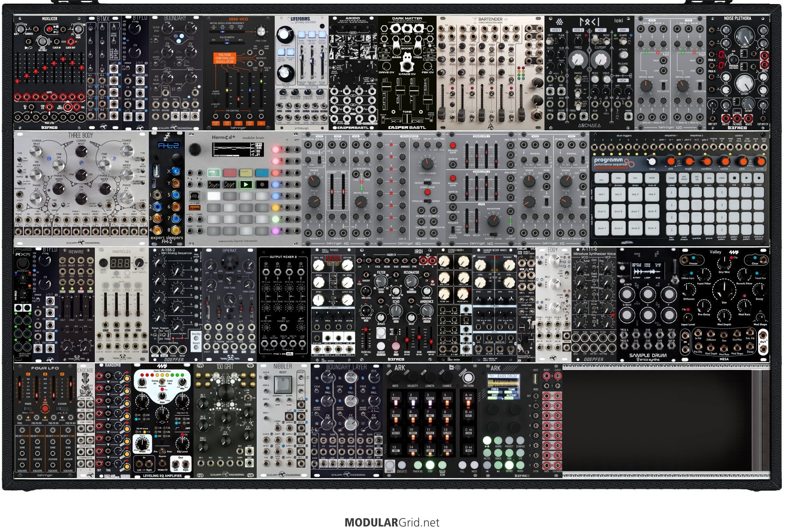This screenshot has width=785, height=532.
Task: Click the 'T01: BASS DRUM' screen text
Action: 503,376
